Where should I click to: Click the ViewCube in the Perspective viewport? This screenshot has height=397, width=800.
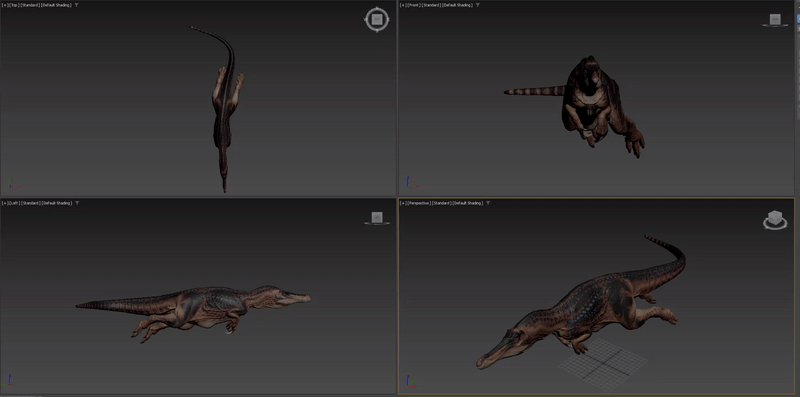pos(774,218)
